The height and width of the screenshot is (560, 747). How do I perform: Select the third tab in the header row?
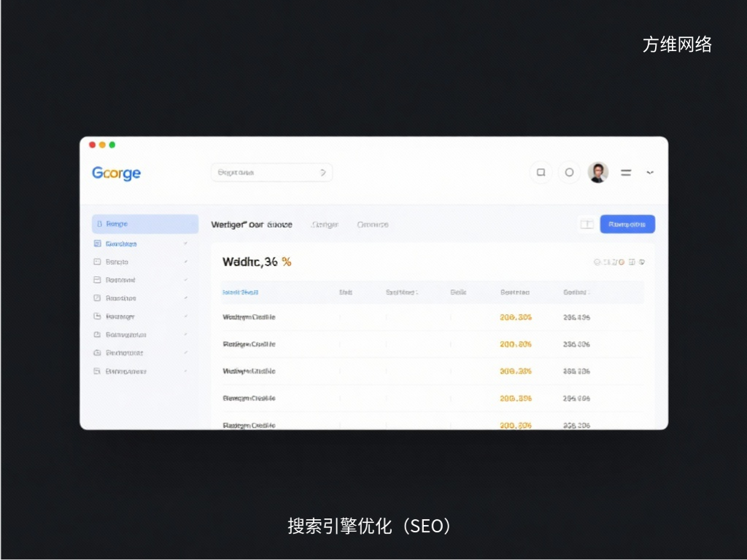point(372,225)
